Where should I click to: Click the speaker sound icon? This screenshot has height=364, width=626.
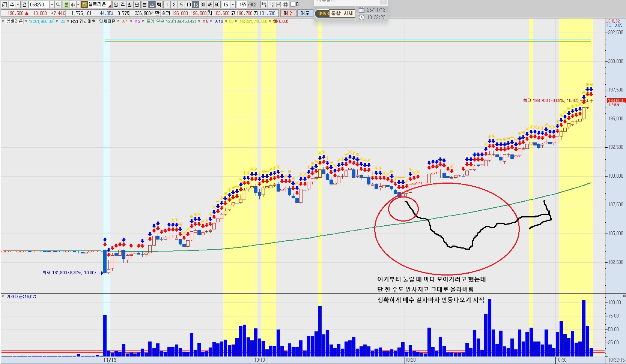(x=73, y=4)
